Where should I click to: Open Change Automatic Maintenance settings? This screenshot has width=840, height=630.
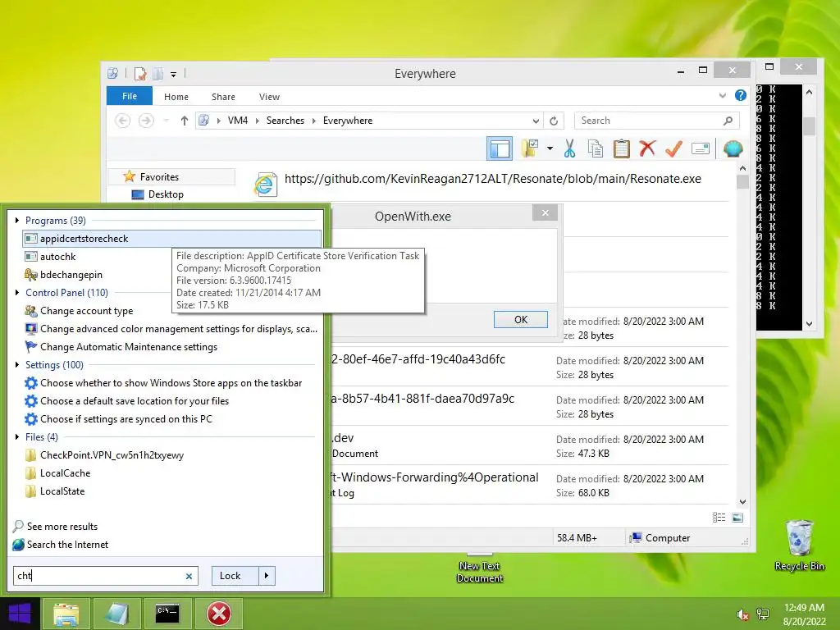tap(129, 347)
